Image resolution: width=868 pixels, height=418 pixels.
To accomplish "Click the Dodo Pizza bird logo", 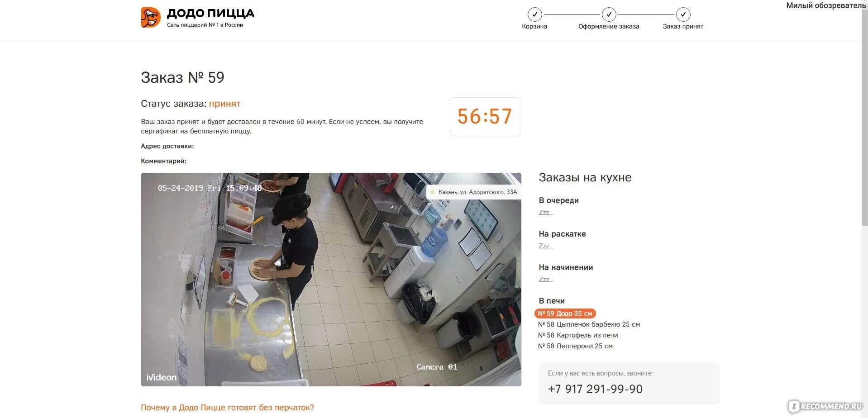I will [x=151, y=17].
